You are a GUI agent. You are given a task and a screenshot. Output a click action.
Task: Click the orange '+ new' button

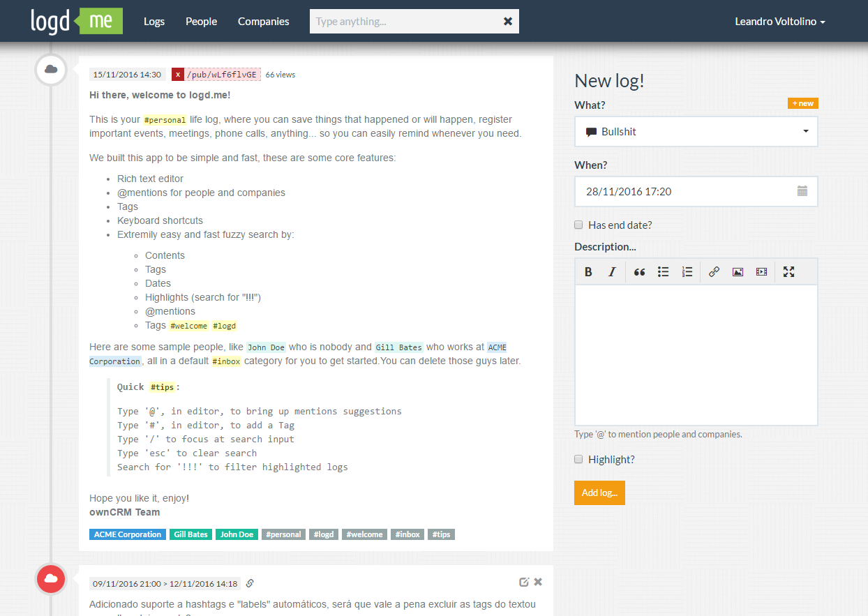click(x=803, y=103)
